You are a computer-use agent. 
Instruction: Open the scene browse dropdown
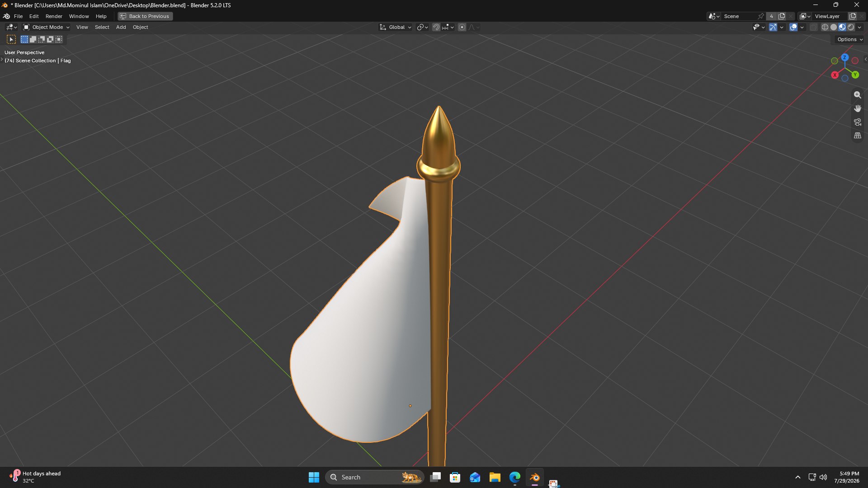tap(714, 16)
